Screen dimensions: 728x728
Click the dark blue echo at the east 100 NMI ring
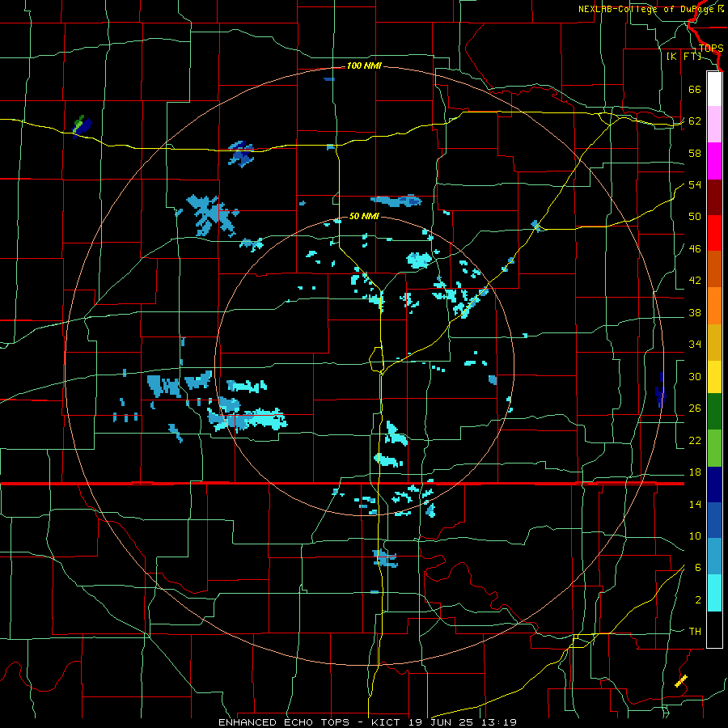coord(660,390)
